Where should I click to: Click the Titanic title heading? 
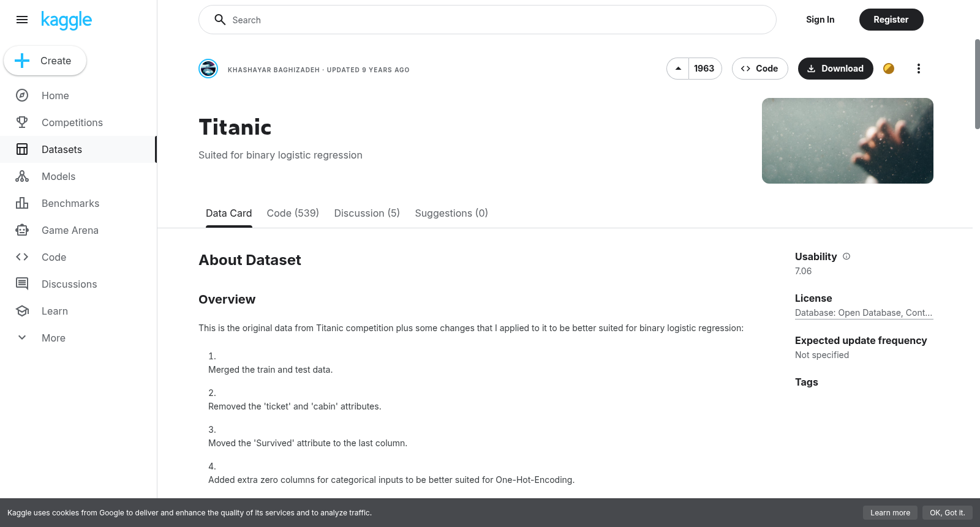(235, 127)
